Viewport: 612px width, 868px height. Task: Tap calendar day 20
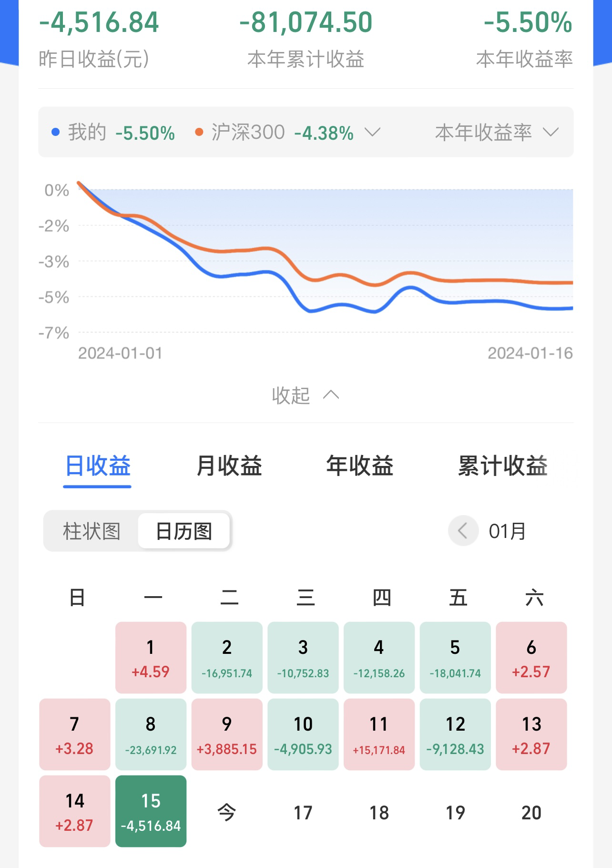(x=531, y=812)
